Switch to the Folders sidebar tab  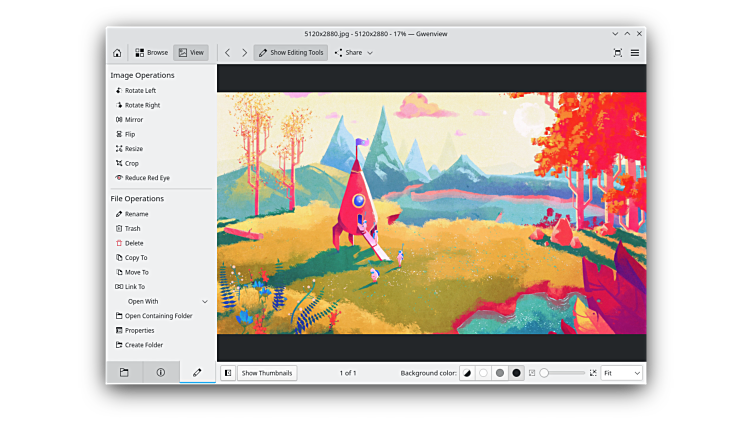[x=124, y=373]
